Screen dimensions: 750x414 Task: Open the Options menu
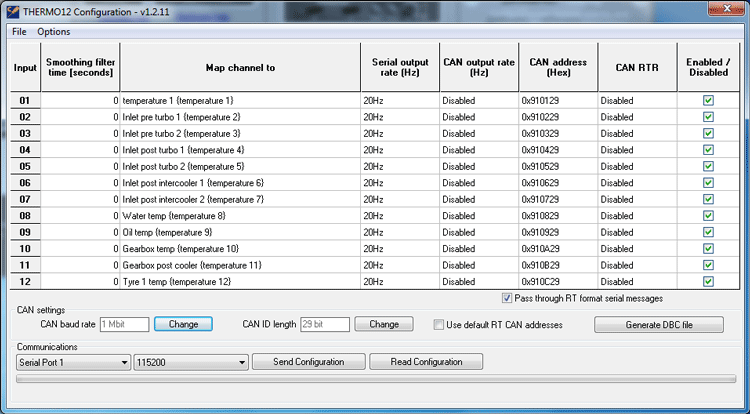(x=54, y=31)
